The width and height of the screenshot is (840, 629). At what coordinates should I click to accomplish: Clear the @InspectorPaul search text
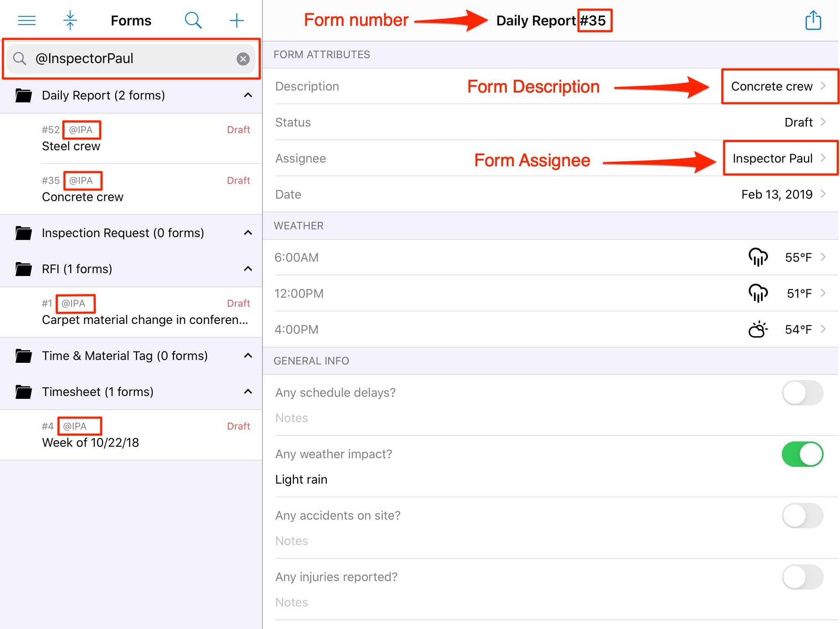pyautogui.click(x=243, y=59)
